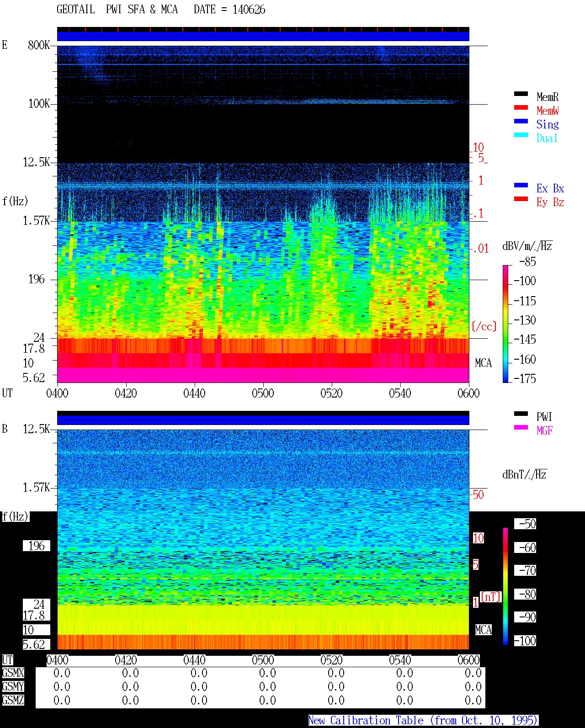The width and height of the screenshot is (585, 728).
Task: Click the E panel letter label
Action: click(x=5, y=45)
